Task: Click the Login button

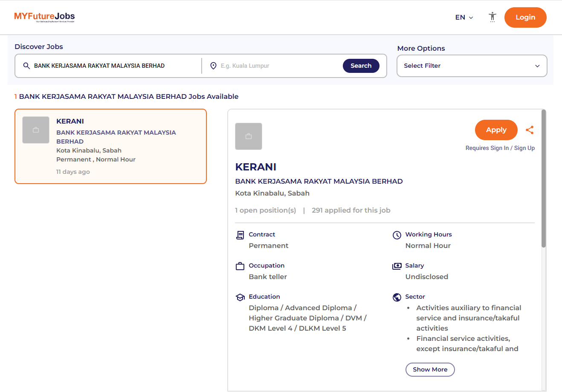Action: (525, 17)
